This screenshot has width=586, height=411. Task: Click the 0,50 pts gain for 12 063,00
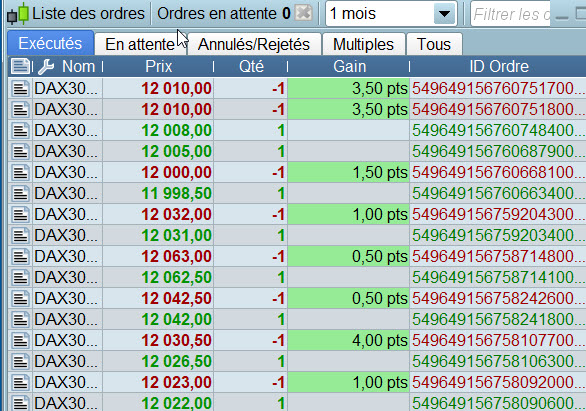pos(349,256)
